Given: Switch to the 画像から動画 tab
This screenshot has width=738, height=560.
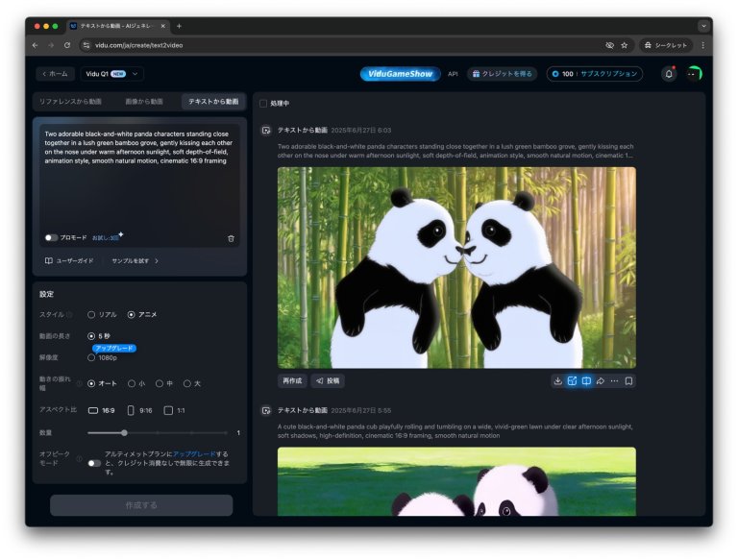Looking at the screenshot, I should [144, 101].
